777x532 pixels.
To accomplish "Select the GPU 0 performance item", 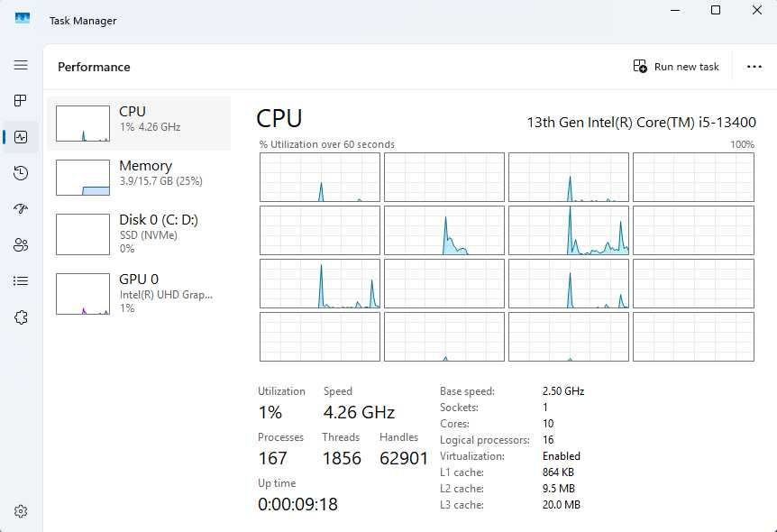I will pyautogui.click(x=139, y=294).
